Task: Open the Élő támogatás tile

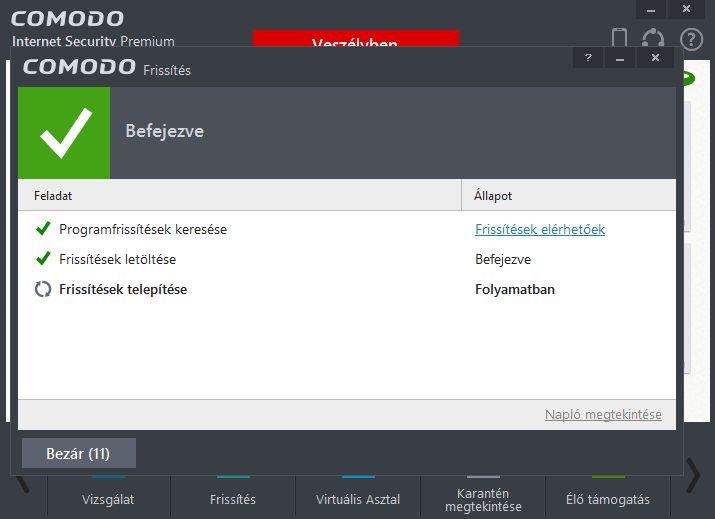Action: point(608,498)
